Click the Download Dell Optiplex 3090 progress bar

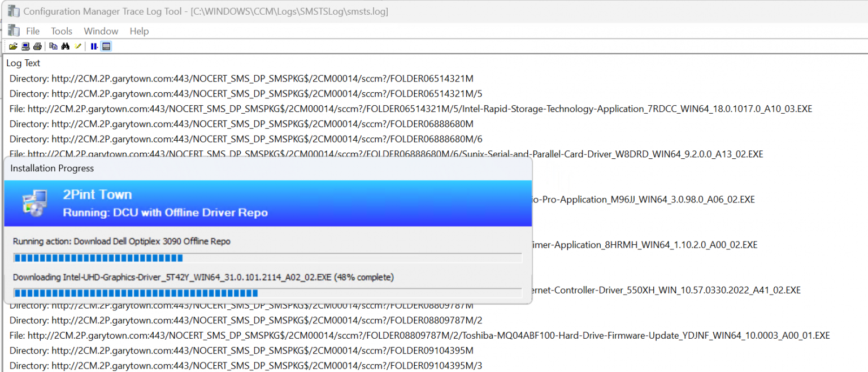pyautogui.click(x=268, y=258)
